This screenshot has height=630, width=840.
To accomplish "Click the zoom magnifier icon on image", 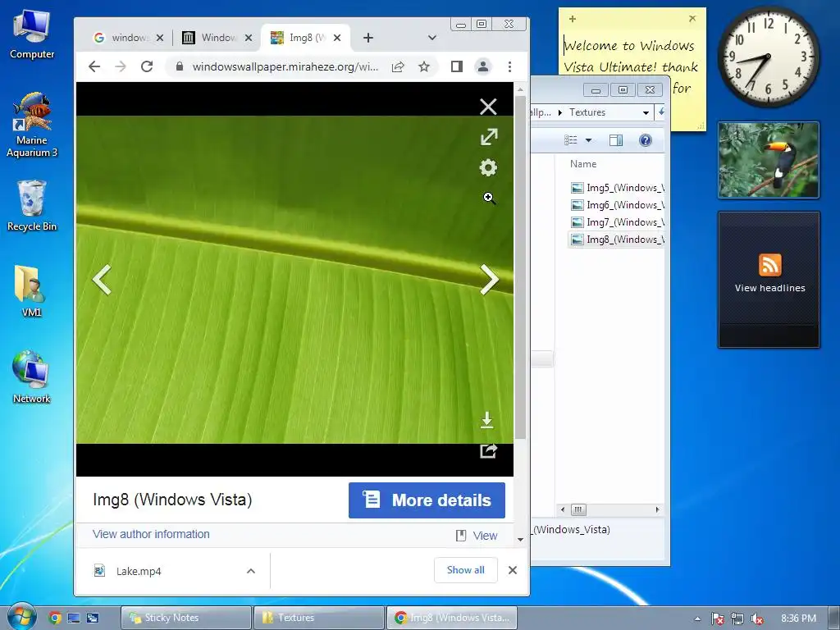I will coord(489,199).
